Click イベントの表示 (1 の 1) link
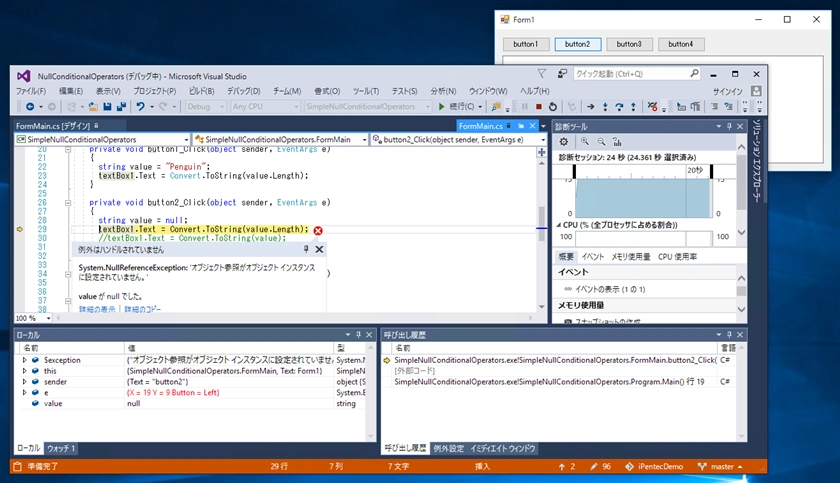The image size is (840, 483). 610,289
